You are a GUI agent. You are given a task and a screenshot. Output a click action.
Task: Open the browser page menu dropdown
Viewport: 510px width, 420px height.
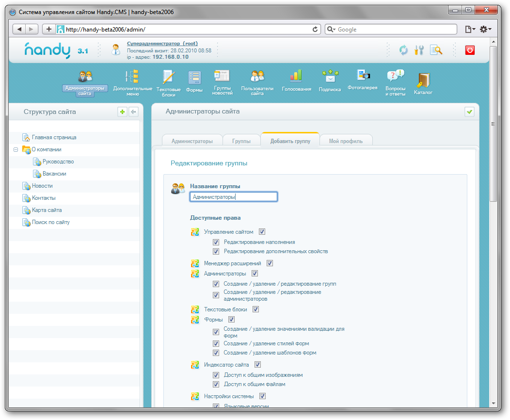(470, 30)
